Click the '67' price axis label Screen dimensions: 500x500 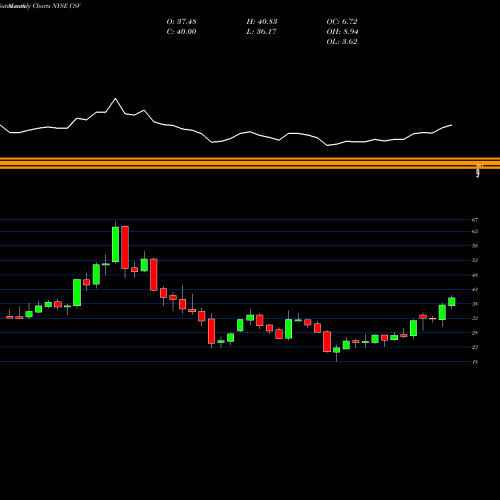point(475,220)
